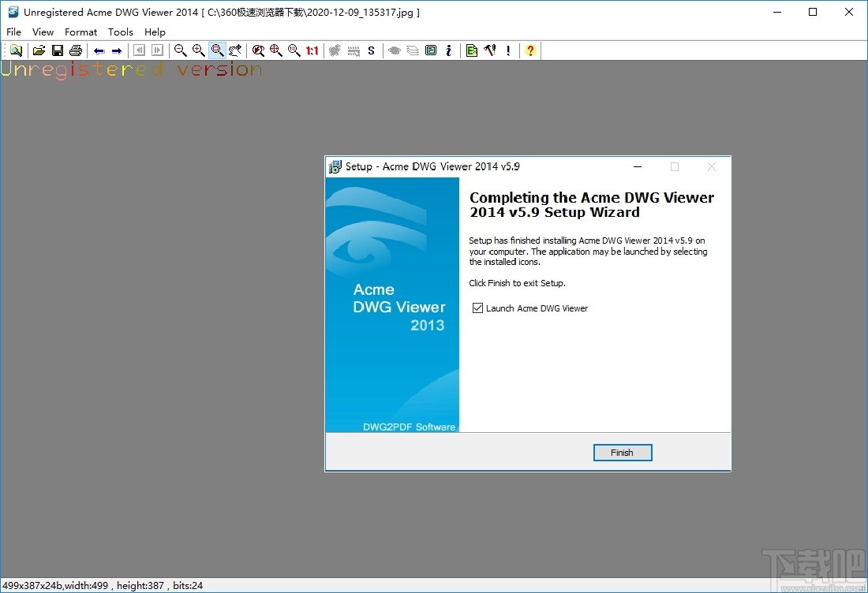Open help using the question mark icon
The height and width of the screenshot is (593, 868).
click(530, 50)
